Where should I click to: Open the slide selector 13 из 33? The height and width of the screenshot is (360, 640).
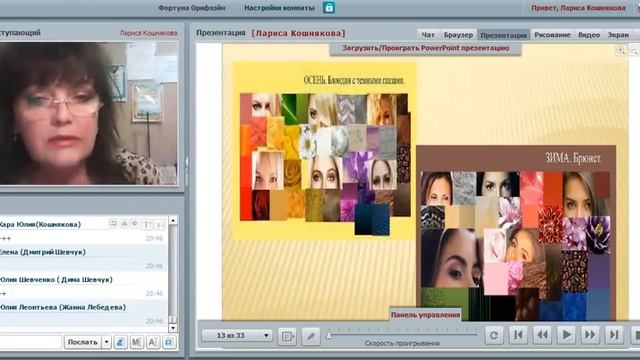click(237, 336)
